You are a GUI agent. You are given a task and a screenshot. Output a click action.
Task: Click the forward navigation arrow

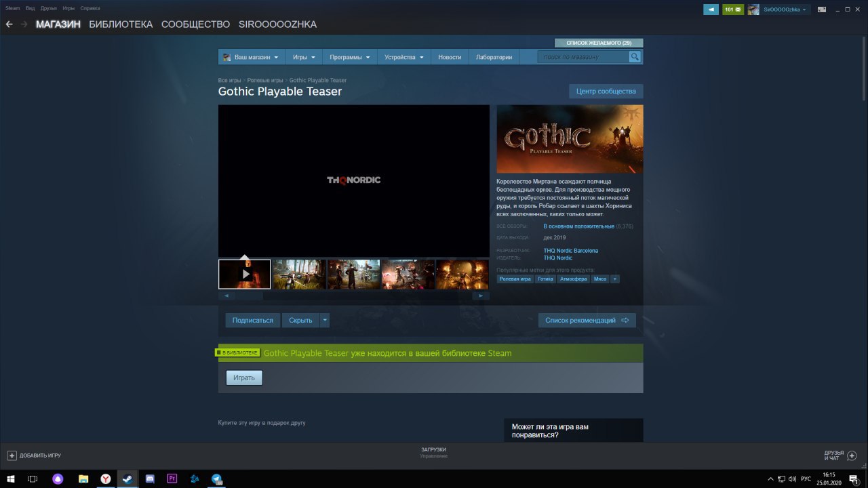coord(24,24)
